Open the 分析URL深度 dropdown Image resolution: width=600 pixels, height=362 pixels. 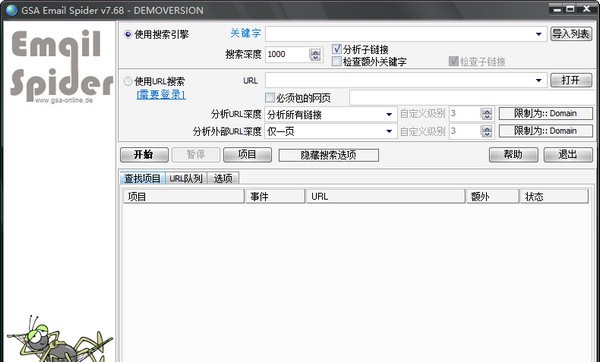[x=331, y=114]
